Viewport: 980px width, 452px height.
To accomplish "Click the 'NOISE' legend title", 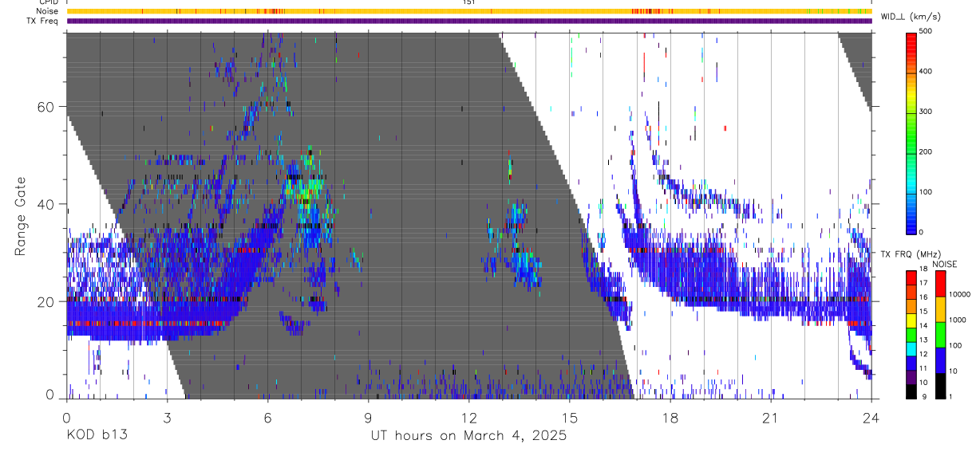I will click(x=944, y=264).
